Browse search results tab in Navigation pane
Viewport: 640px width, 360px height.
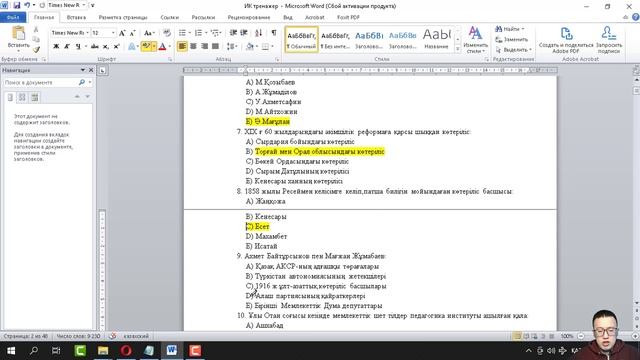click(35, 97)
